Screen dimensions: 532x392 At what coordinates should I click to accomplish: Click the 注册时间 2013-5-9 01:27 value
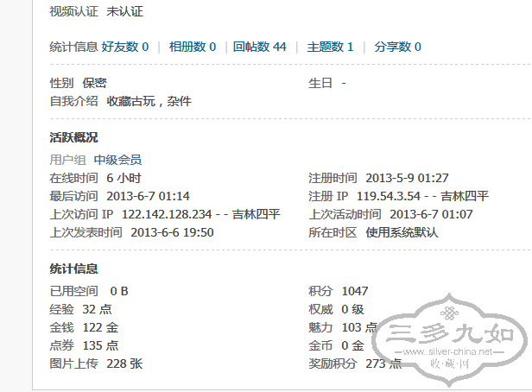point(406,178)
